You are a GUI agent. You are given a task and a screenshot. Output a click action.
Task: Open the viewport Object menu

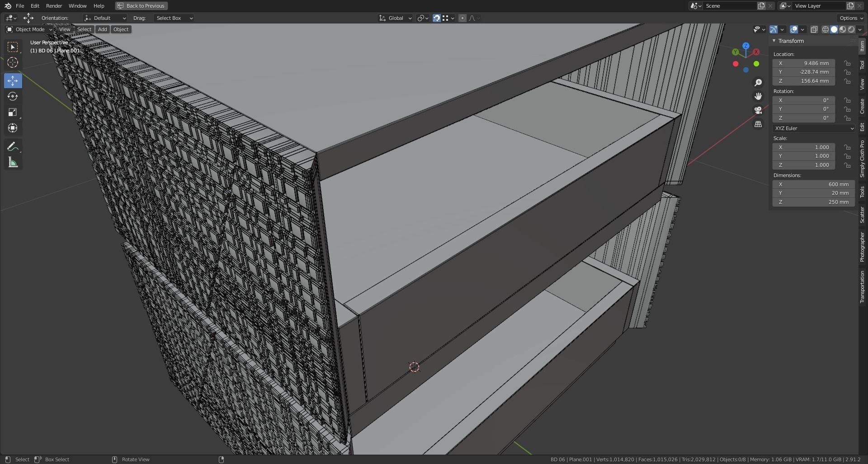pyautogui.click(x=121, y=29)
